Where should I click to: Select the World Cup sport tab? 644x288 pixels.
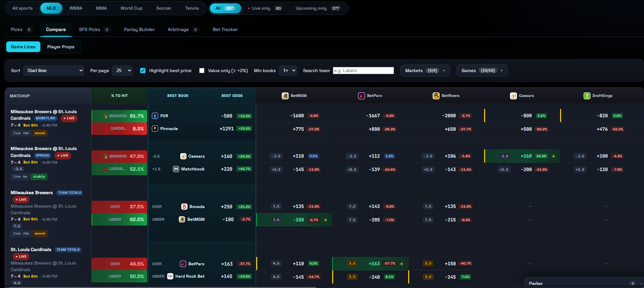click(x=132, y=8)
